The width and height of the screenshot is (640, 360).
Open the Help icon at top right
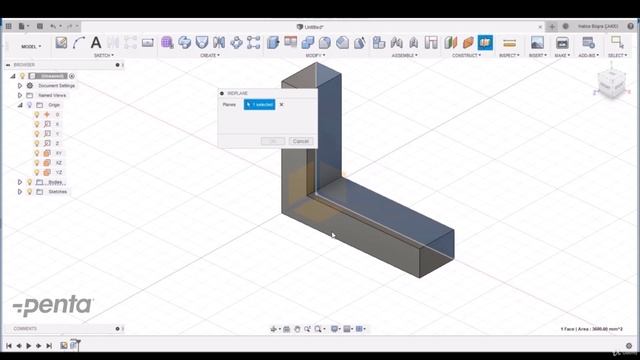click(630, 26)
